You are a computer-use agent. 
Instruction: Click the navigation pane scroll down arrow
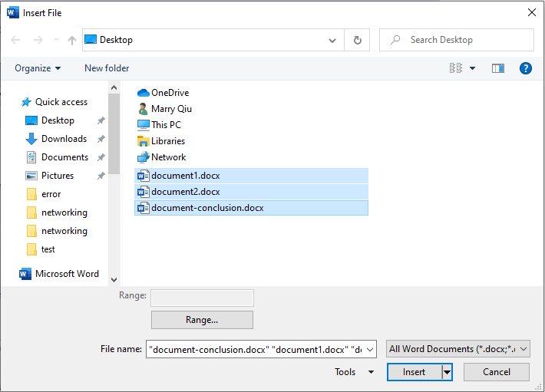click(114, 280)
